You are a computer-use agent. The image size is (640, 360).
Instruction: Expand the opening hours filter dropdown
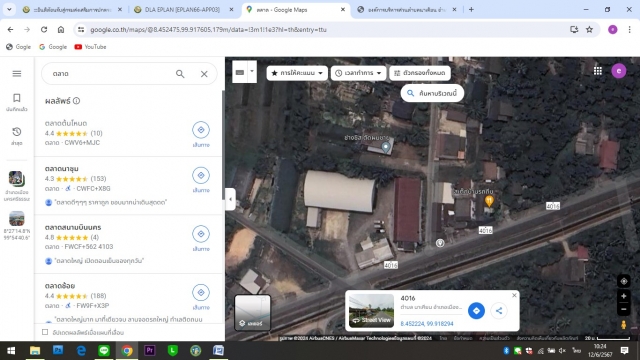(x=358, y=73)
